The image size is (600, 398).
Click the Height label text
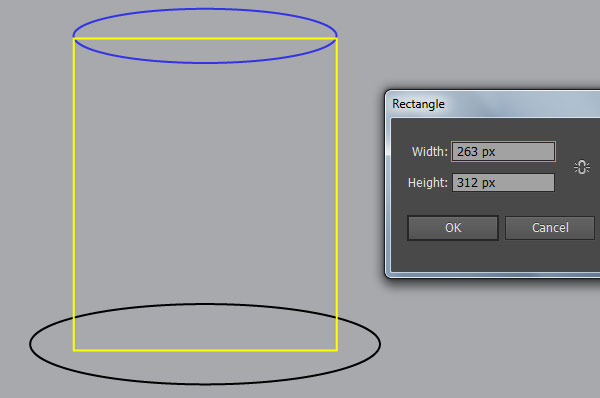[x=427, y=183]
